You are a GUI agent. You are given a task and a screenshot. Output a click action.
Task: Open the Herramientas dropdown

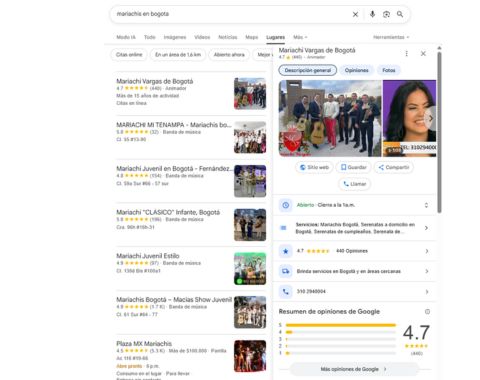coord(391,37)
